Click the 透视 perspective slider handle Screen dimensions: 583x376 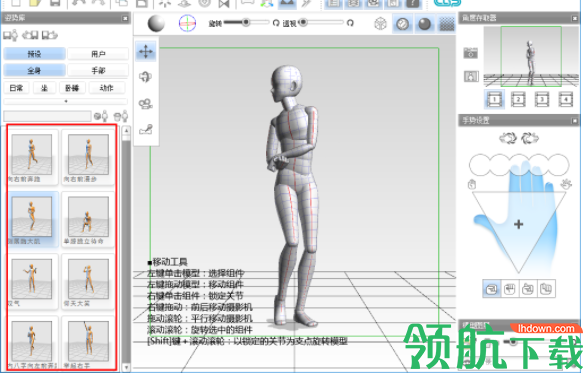pyautogui.click(x=303, y=22)
